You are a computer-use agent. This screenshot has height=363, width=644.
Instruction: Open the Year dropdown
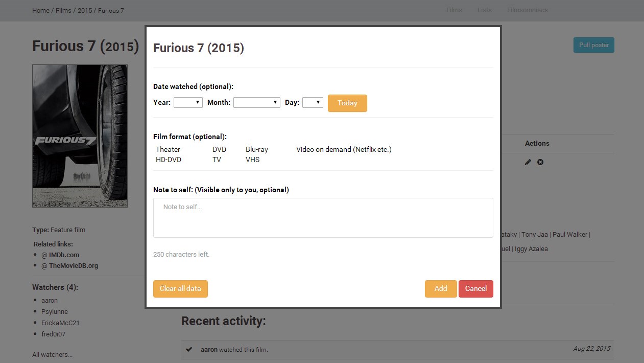(188, 102)
